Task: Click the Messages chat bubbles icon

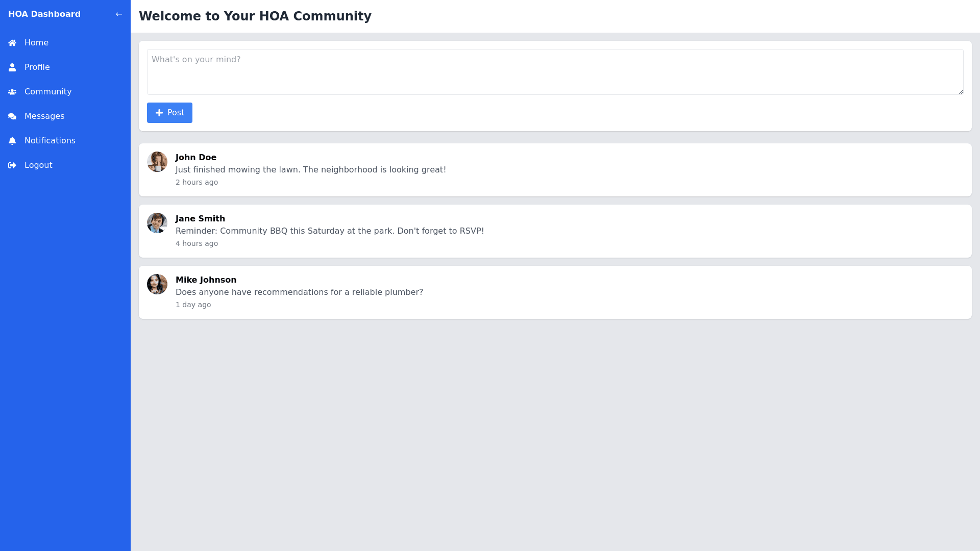Action: click(12, 116)
